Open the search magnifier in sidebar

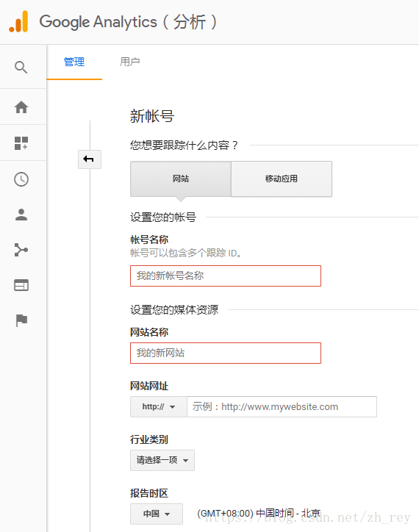(21, 67)
